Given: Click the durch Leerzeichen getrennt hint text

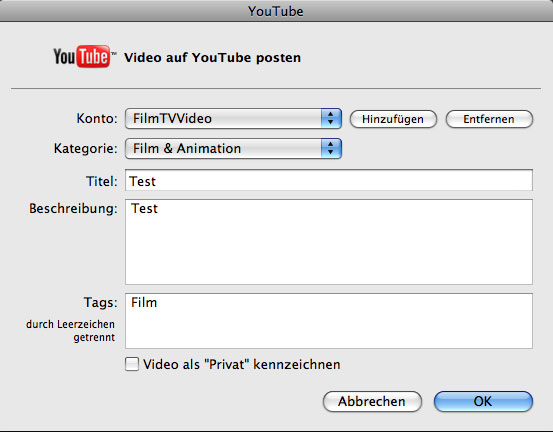Looking at the screenshot, I should [71, 330].
